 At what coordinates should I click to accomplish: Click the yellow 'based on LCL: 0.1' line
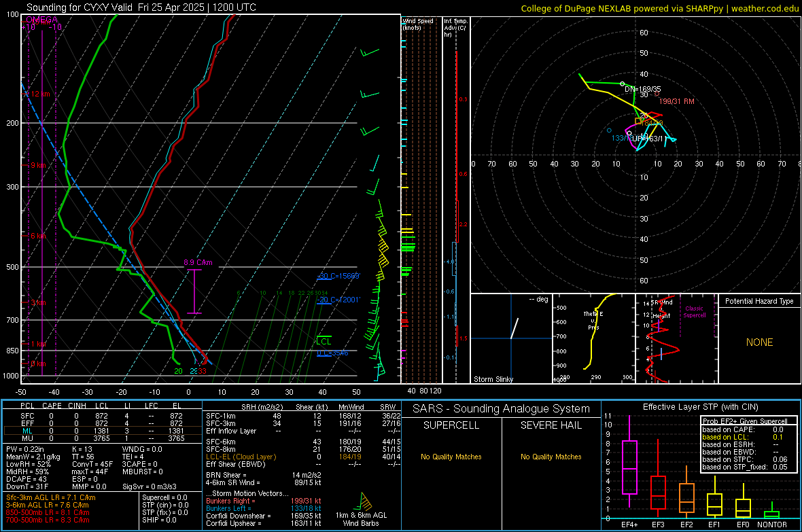click(743, 437)
